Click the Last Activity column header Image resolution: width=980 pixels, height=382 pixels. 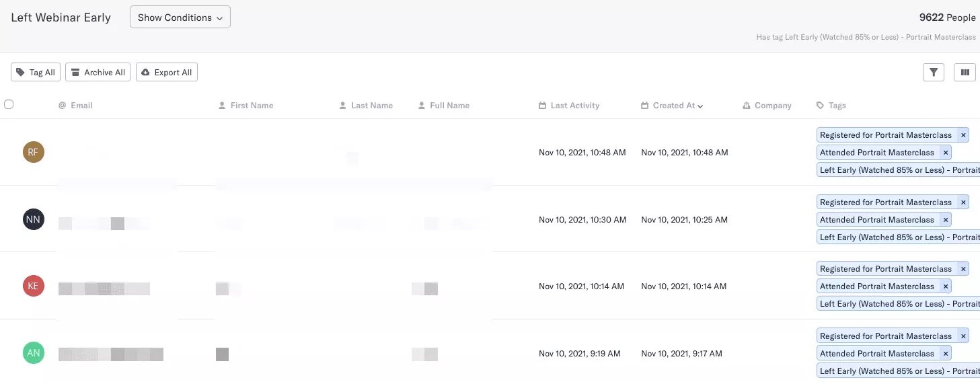tap(574, 106)
